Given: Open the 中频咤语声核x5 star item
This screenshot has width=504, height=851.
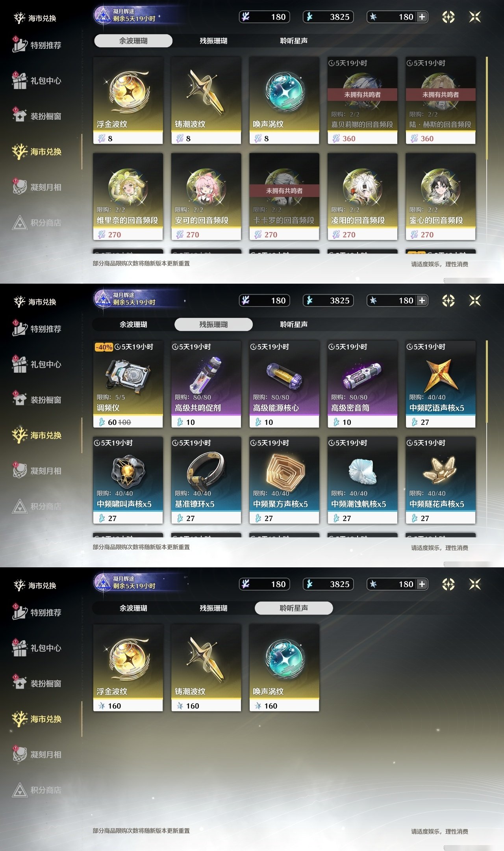Looking at the screenshot, I should pyautogui.click(x=441, y=384).
